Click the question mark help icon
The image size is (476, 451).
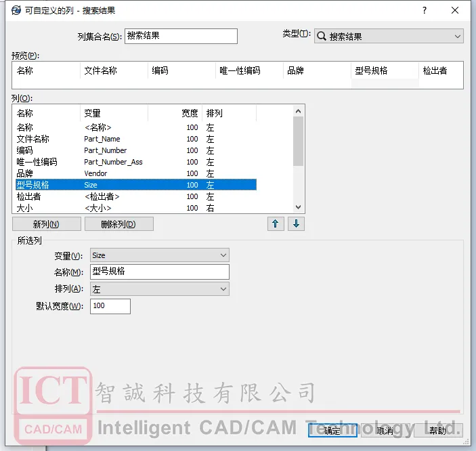pyautogui.click(x=425, y=10)
